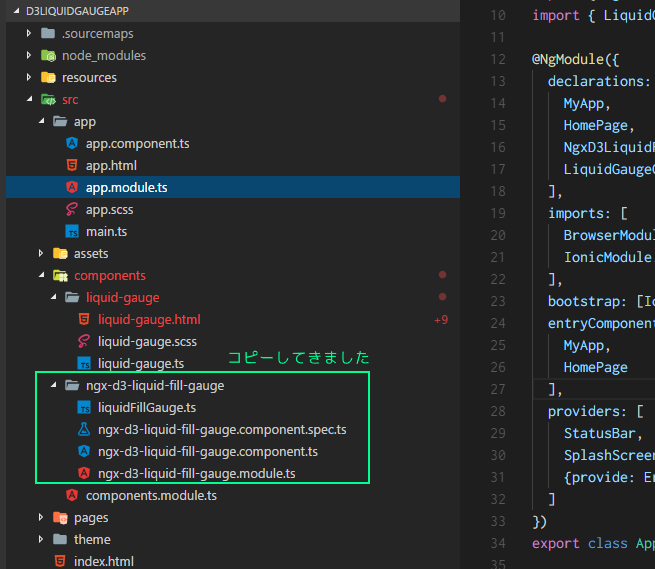Click the HTML5 icon beside index.html
This screenshot has height=569, width=655.
[x=60, y=561]
